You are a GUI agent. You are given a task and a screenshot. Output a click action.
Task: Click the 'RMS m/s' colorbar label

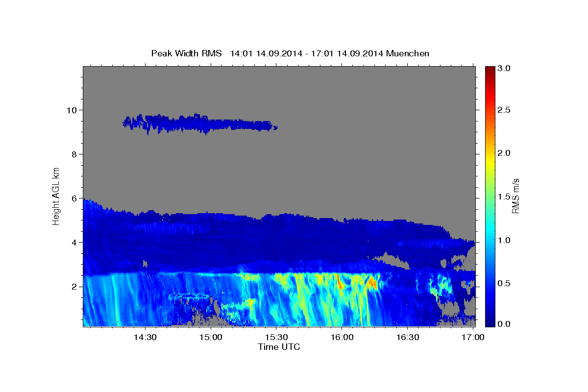(x=515, y=196)
